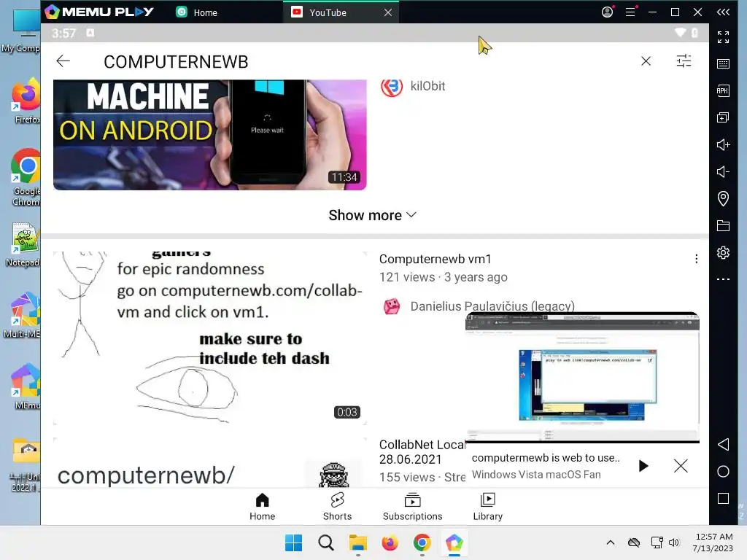The image size is (747, 560).
Task: Open Windows taskbar search
Action: [326, 542]
